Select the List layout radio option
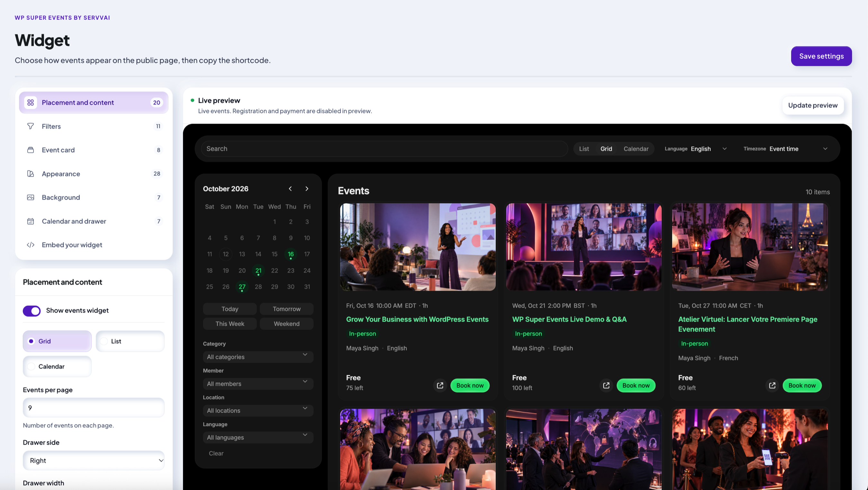The image size is (868, 490). point(130,341)
